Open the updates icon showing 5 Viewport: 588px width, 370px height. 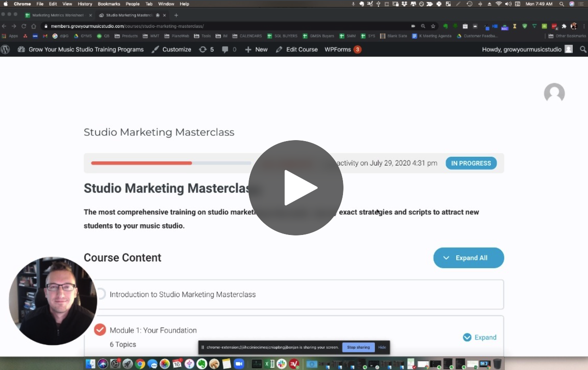[206, 49]
